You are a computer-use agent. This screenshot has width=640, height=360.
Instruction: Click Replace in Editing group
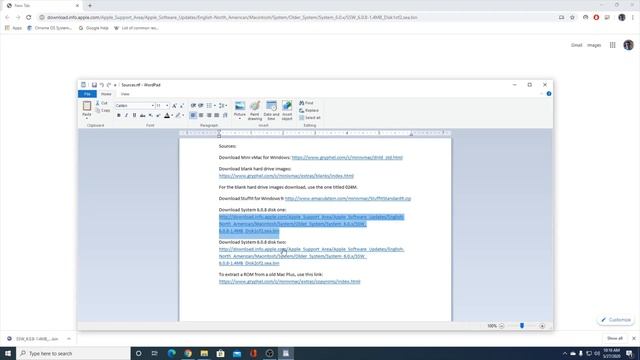[x=309, y=111]
